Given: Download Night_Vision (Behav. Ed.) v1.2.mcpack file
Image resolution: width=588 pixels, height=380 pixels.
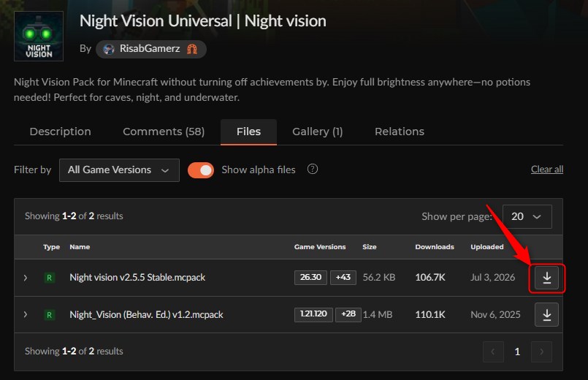Looking at the screenshot, I should click(546, 314).
